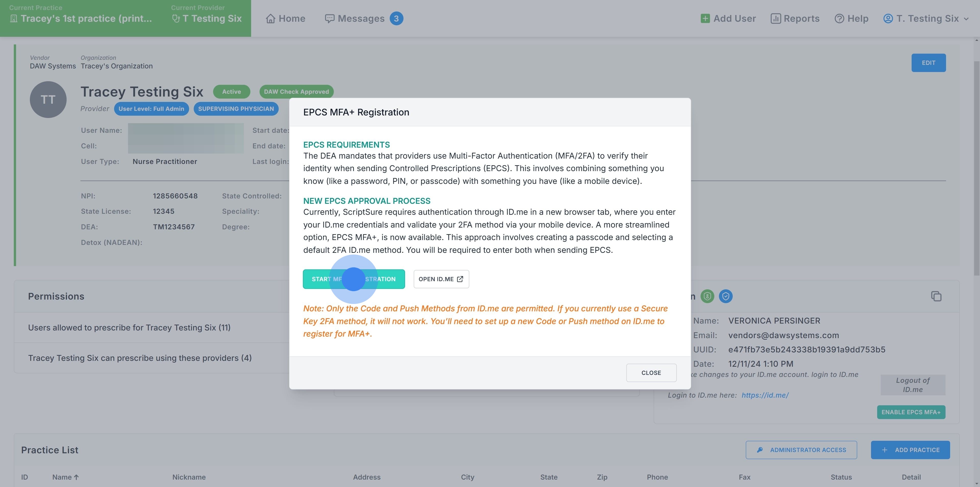
Task: Click the Messages badge showing 3
Action: point(396,18)
